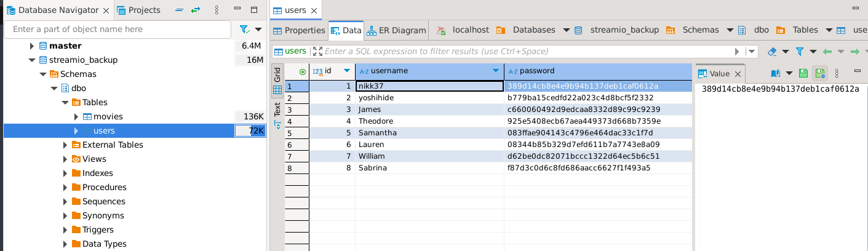This screenshot has height=251, width=868.
Task: Click the green back arrow history icon
Action: point(827,52)
